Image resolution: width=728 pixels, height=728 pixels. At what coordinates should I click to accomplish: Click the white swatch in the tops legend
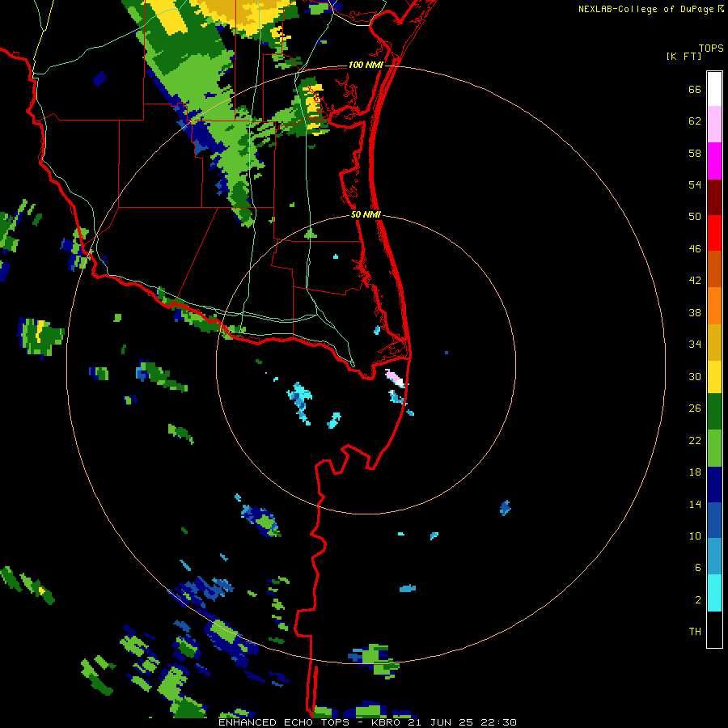tap(714, 89)
